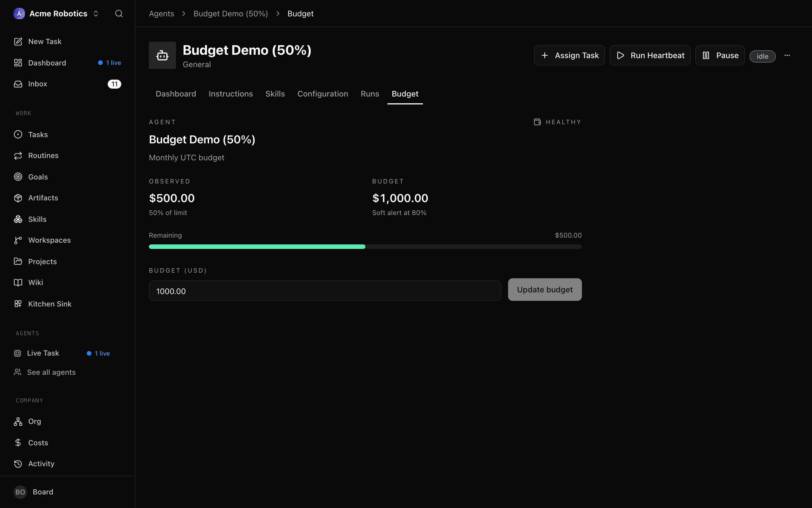Click the agent robot icon in header
The height and width of the screenshot is (508, 812).
pos(162,55)
